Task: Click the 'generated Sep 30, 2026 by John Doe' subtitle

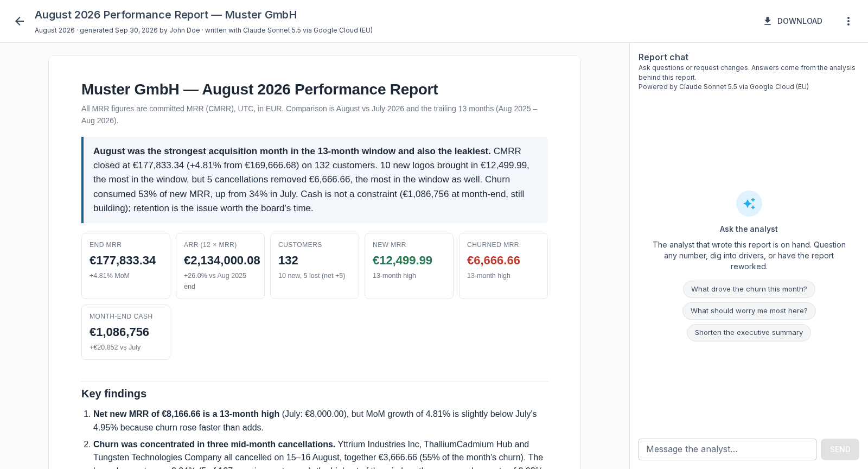Action: 140,30
